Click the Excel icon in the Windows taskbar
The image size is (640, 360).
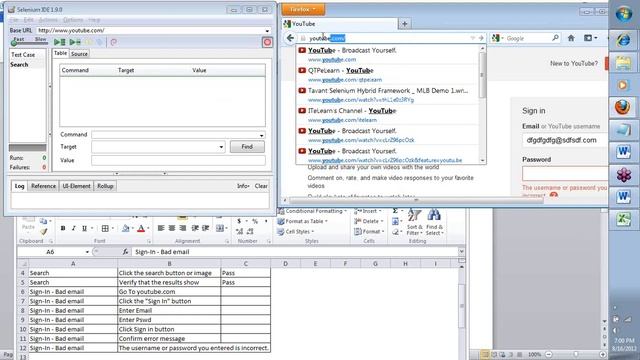(x=623, y=220)
